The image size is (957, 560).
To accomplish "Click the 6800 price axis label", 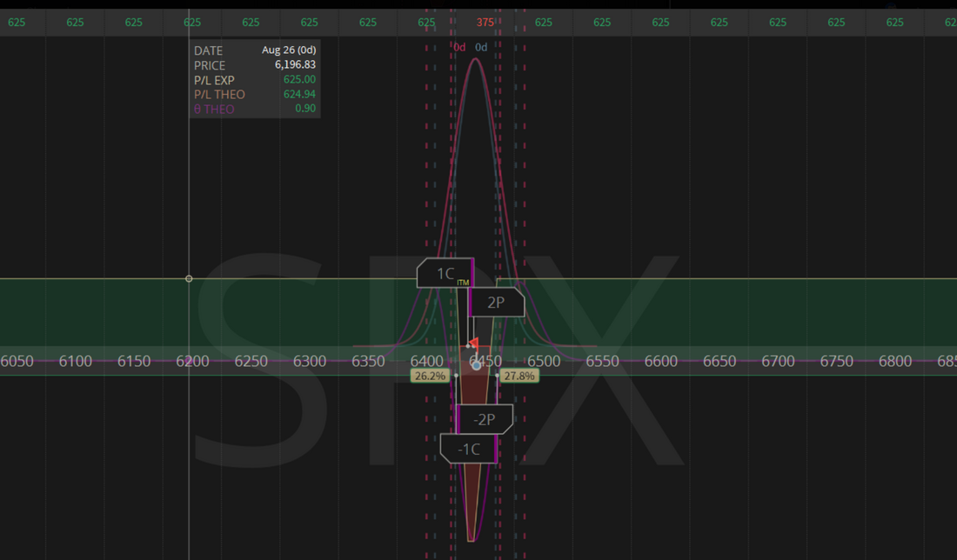I will click(895, 361).
